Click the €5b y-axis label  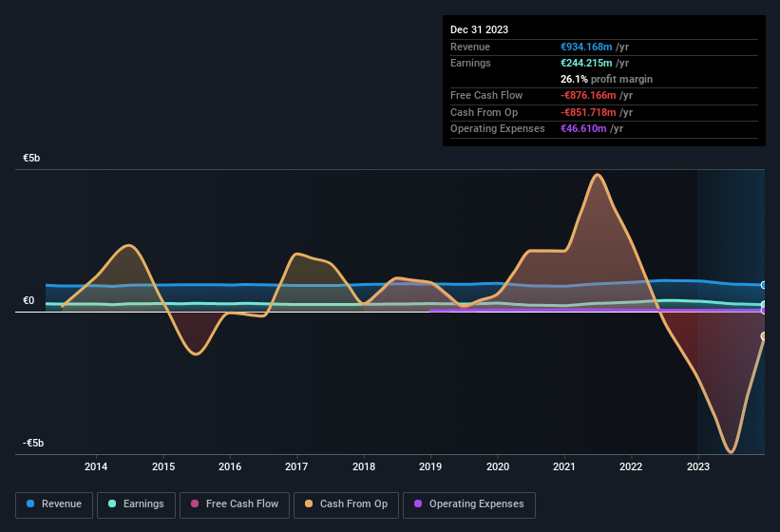pos(32,159)
